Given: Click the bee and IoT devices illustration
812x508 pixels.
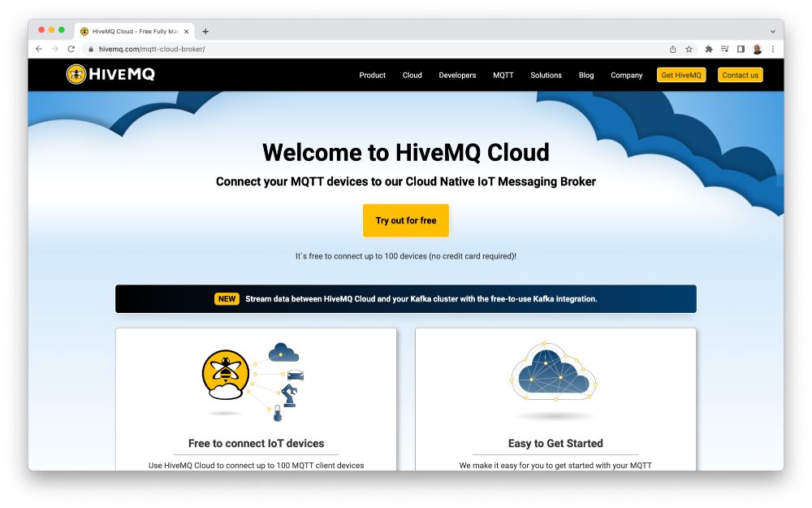Looking at the screenshot, I should coord(253,381).
